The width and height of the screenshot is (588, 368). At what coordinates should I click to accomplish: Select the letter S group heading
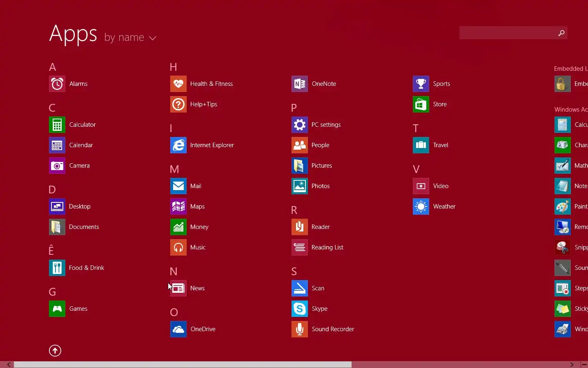[x=294, y=271]
